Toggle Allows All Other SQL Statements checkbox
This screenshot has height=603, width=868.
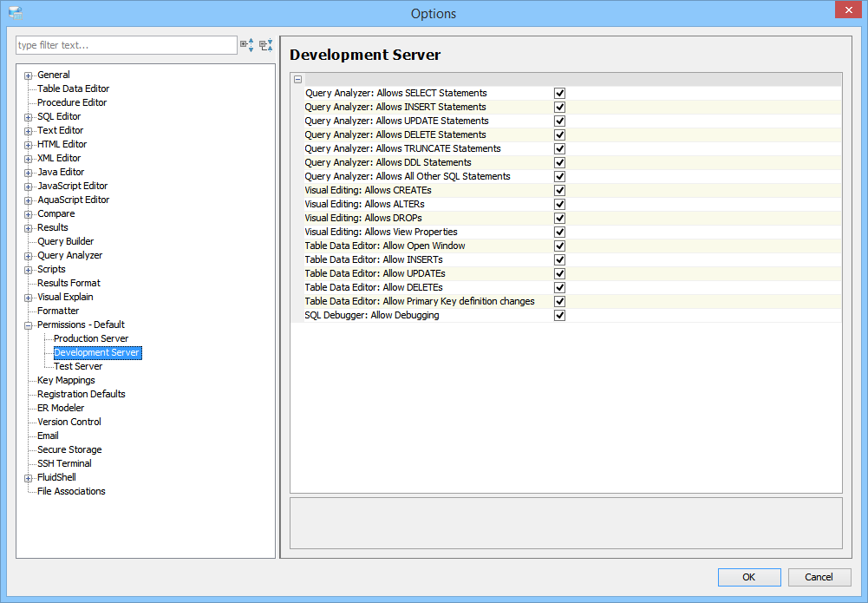pyautogui.click(x=559, y=176)
